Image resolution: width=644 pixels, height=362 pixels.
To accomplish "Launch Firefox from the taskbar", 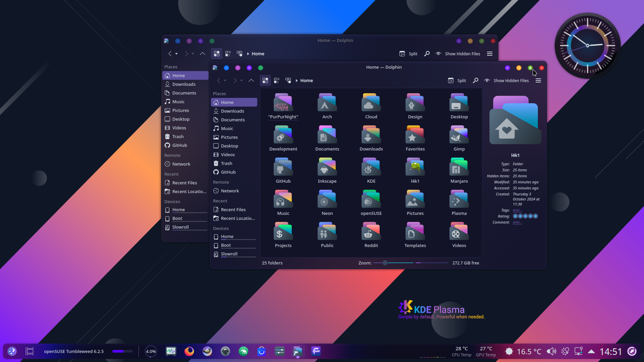I will pyautogui.click(x=189, y=351).
